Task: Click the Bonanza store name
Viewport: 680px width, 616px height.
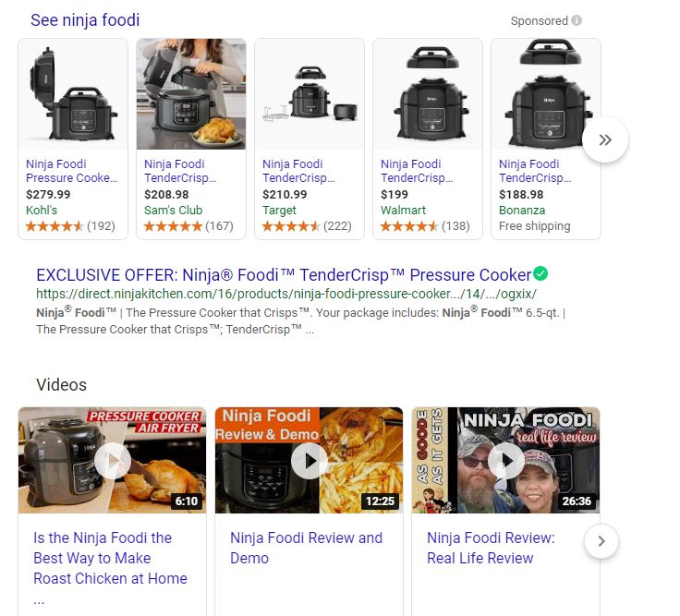Action: point(522,210)
